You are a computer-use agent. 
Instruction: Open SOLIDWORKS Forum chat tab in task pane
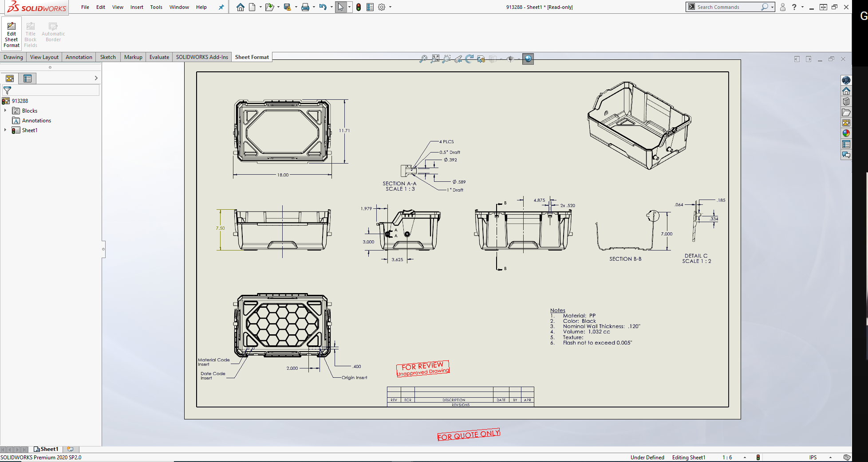click(x=846, y=155)
